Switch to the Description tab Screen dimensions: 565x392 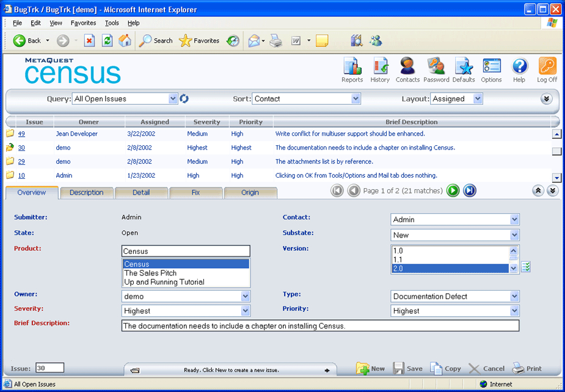(86, 192)
